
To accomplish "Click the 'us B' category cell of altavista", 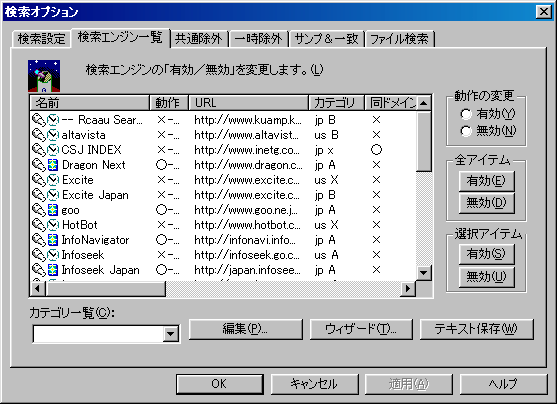I will click(326, 135).
